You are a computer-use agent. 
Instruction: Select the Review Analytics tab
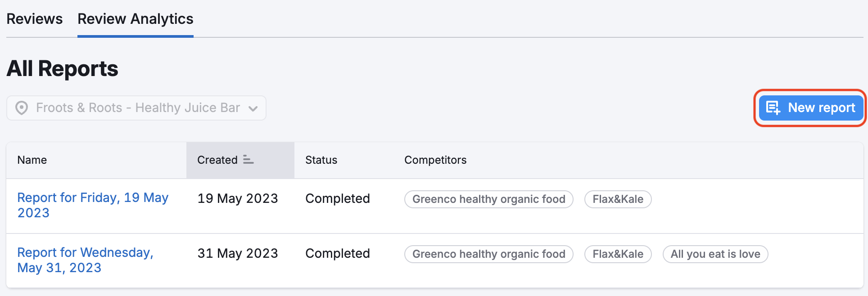click(135, 19)
